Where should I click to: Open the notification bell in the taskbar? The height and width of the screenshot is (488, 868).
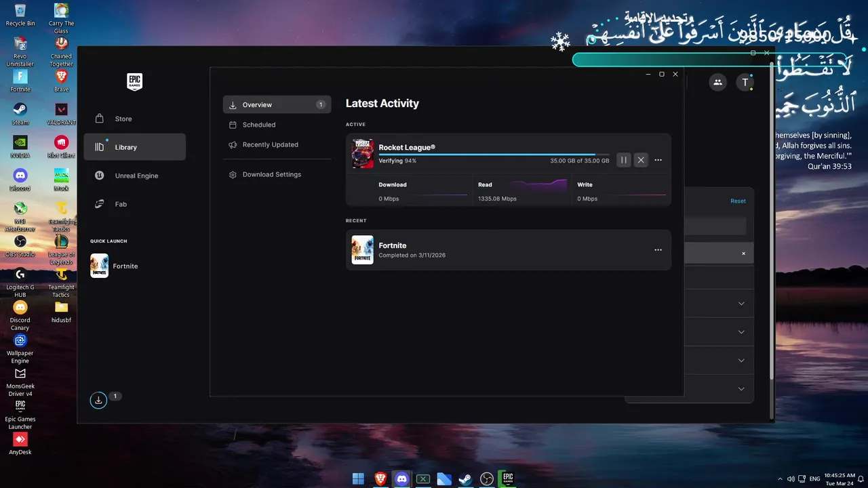click(x=861, y=479)
